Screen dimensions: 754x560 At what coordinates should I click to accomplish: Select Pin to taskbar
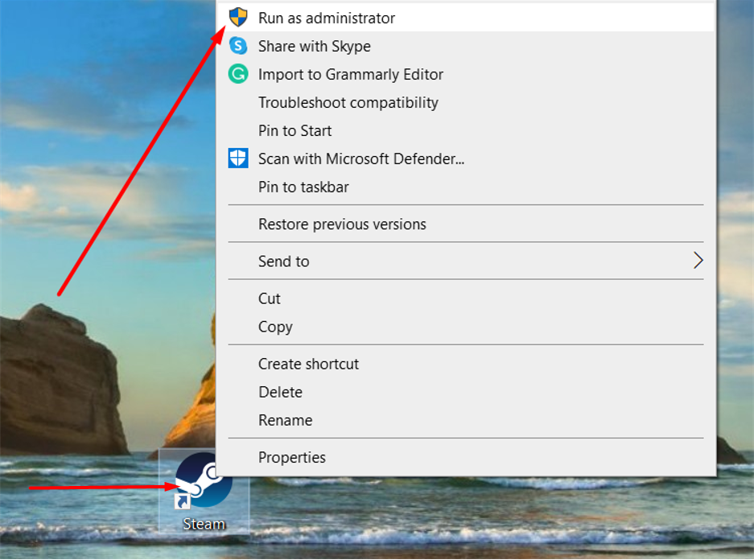[x=465, y=187]
